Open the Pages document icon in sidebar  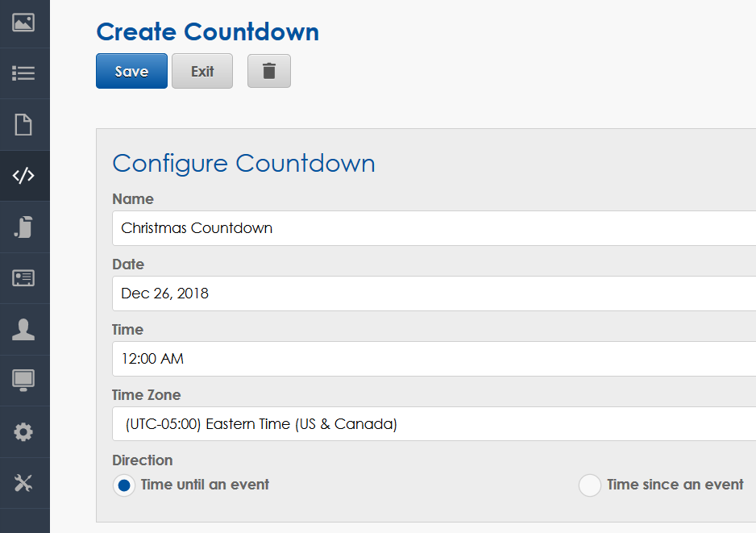(24, 124)
